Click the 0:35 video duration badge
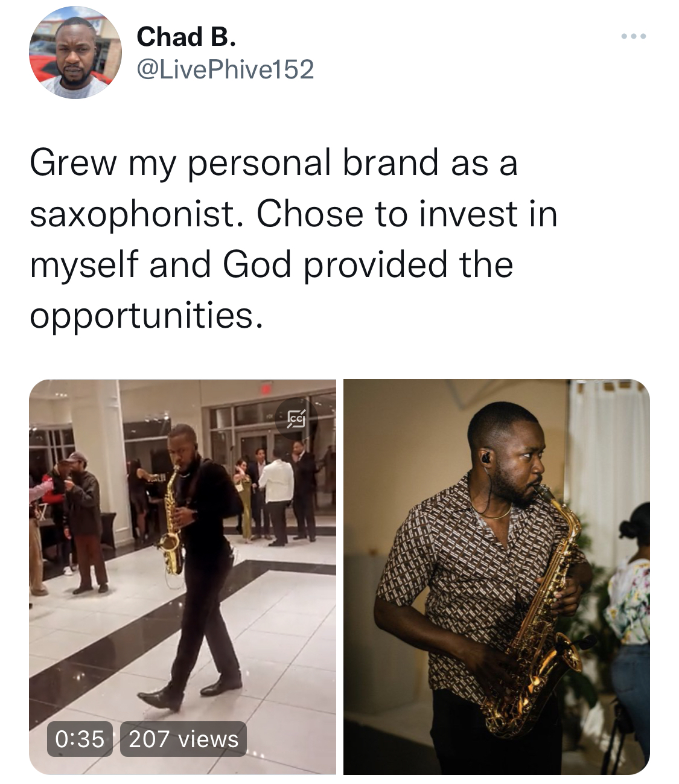Viewport: 679px width, 784px height. click(80, 739)
